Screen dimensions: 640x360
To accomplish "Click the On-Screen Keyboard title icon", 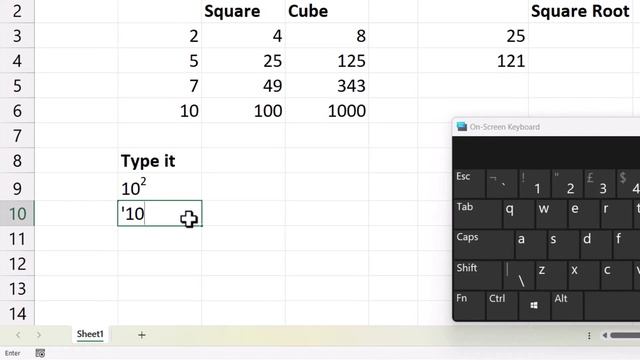I will point(462,127).
